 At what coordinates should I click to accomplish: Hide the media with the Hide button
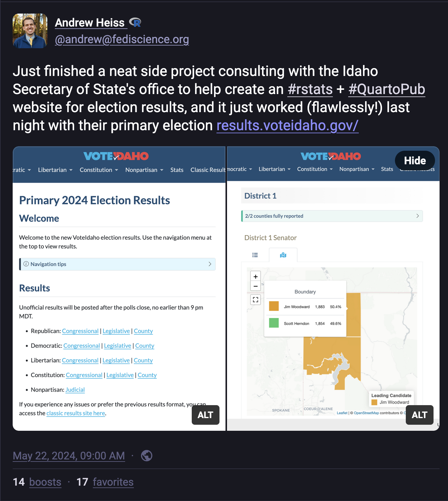pos(415,160)
